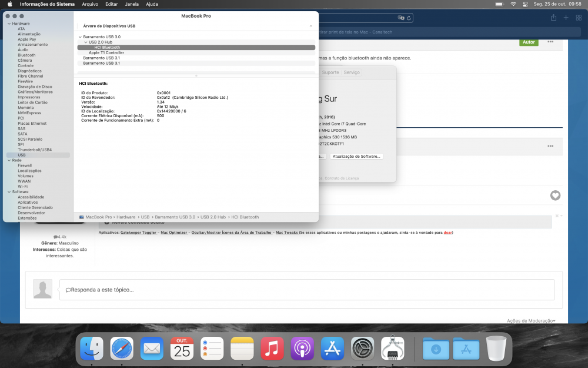Click the red doar link
The image size is (588, 368).
[447, 233]
